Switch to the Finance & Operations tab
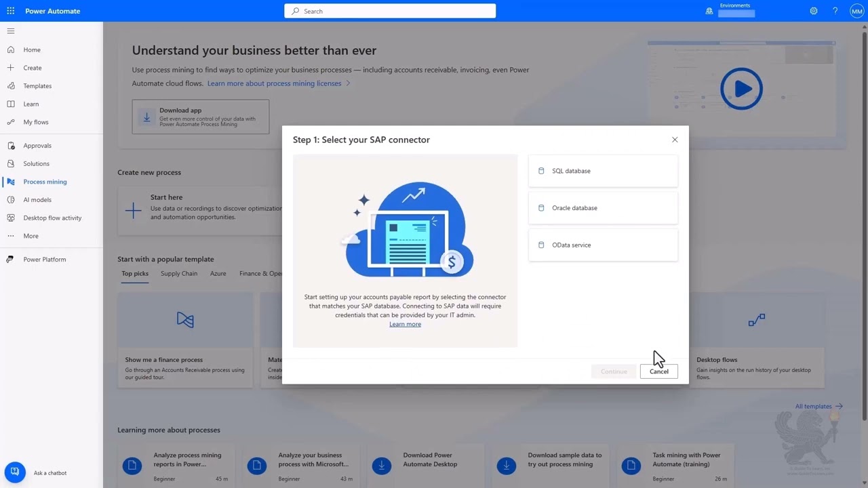This screenshot has width=868, height=488. coord(260,274)
